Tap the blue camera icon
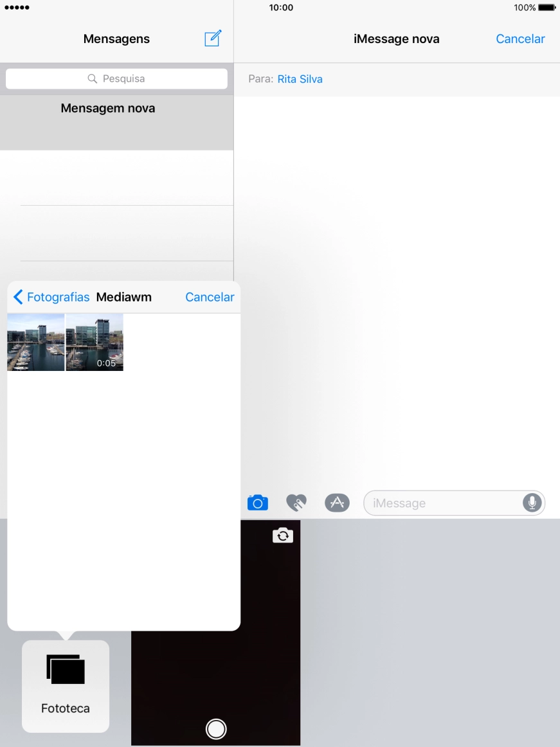Screen dimensions: 560x747 [257, 503]
